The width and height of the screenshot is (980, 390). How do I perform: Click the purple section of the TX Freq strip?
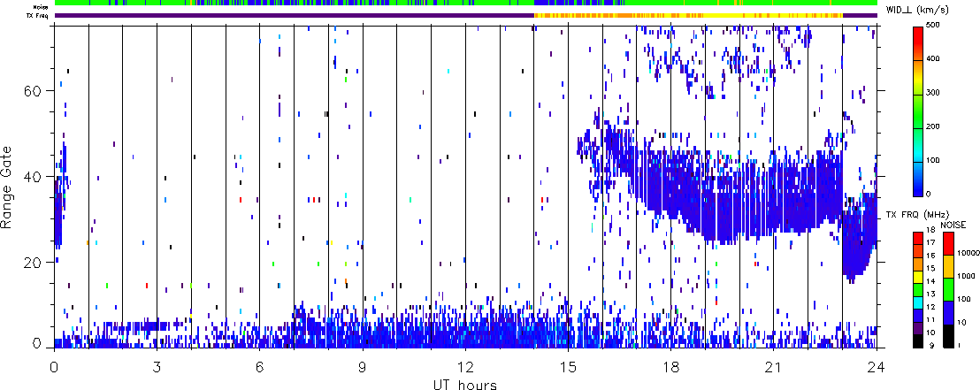(292, 15)
